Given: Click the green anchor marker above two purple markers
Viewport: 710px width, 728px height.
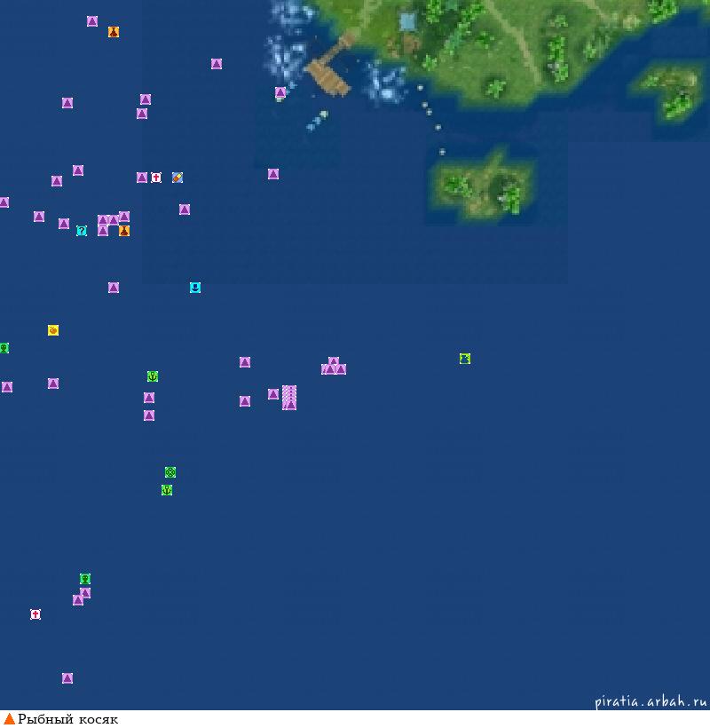Looking at the screenshot, I should (153, 376).
